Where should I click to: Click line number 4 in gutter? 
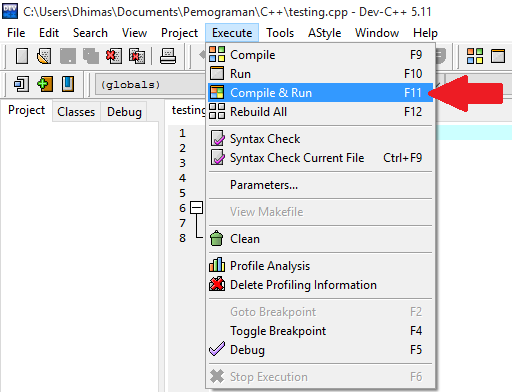tap(182, 178)
